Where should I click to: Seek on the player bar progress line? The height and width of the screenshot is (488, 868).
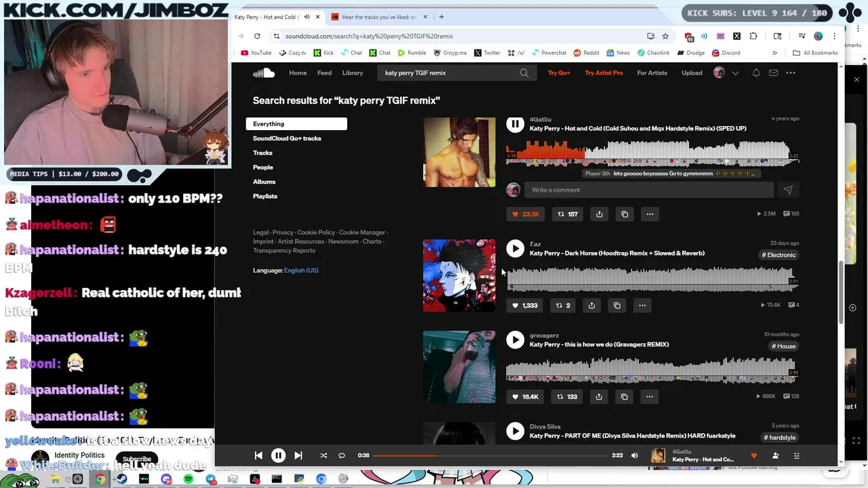coord(490,455)
